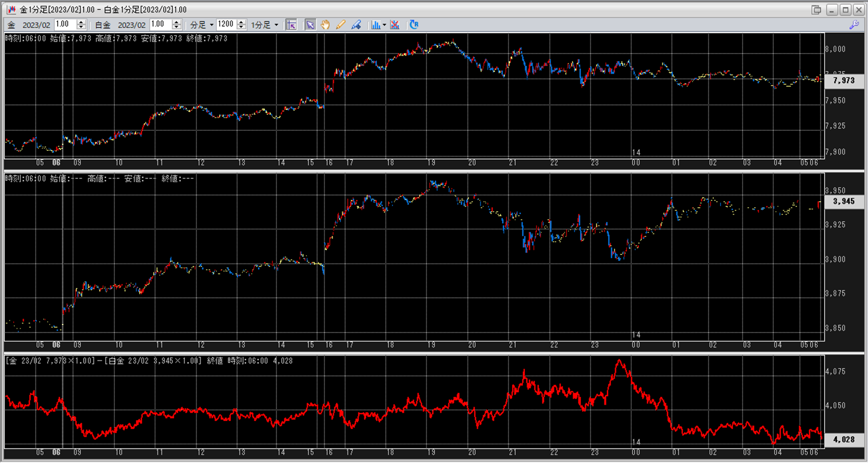Viewport: 868px width, 463px height.
Task: Open the chart indicator bar icon
Action: click(375, 25)
